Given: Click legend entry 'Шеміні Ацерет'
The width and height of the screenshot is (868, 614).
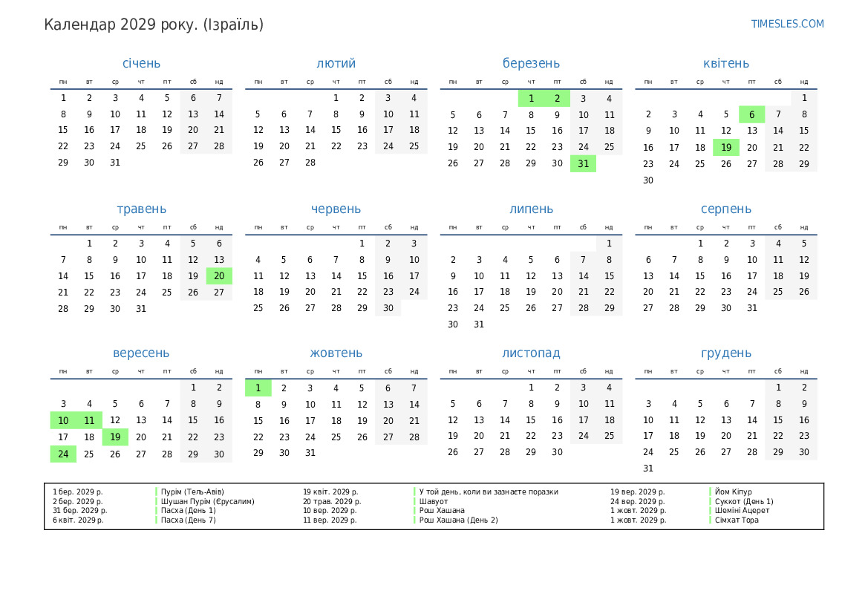Looking at the screenshot, I should click(x=742, y=511).
